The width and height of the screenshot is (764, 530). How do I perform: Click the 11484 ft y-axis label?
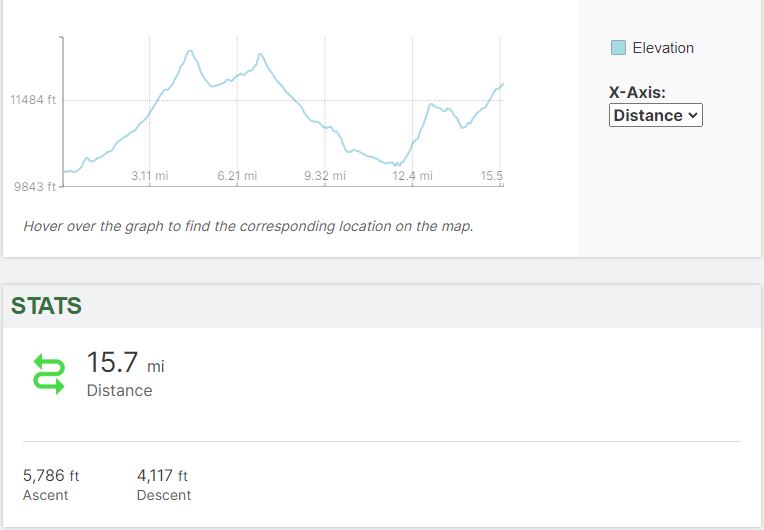[33, 100]
